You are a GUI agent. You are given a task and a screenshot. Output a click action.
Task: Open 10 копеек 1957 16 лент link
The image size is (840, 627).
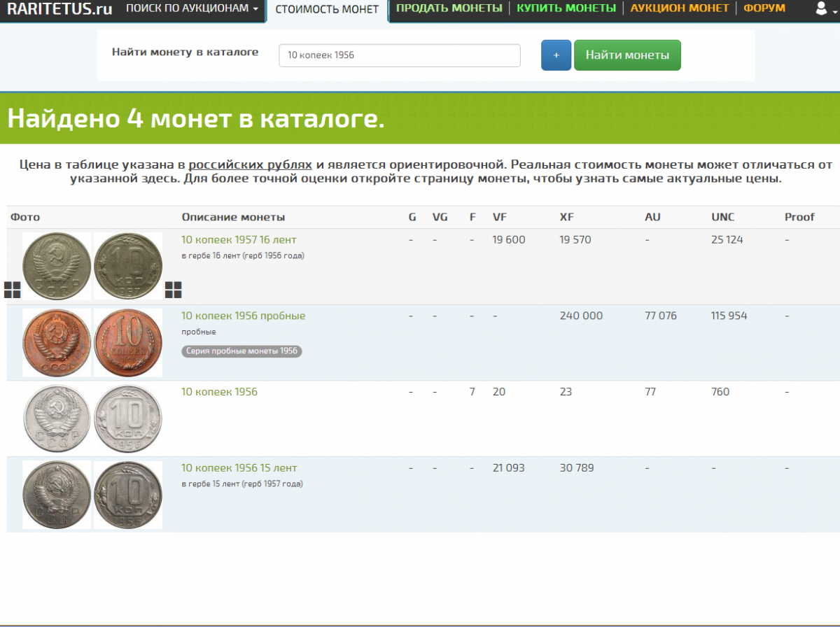(x=239, y=240)
